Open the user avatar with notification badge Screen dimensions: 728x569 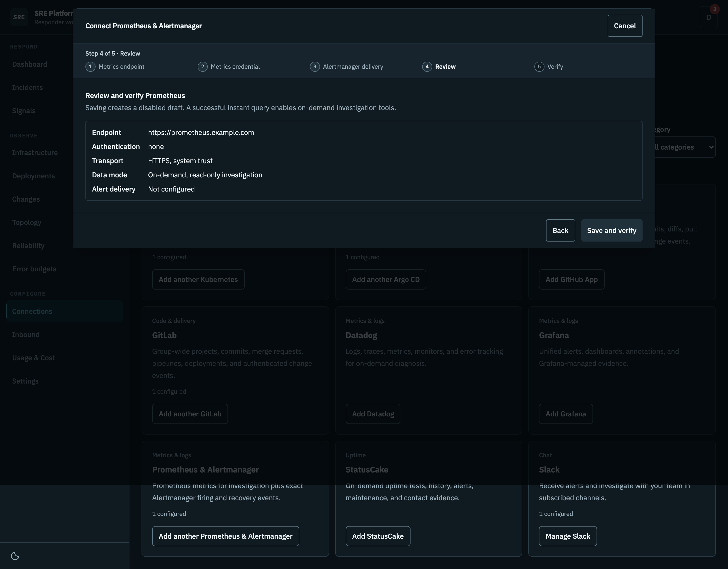[709, 17]
